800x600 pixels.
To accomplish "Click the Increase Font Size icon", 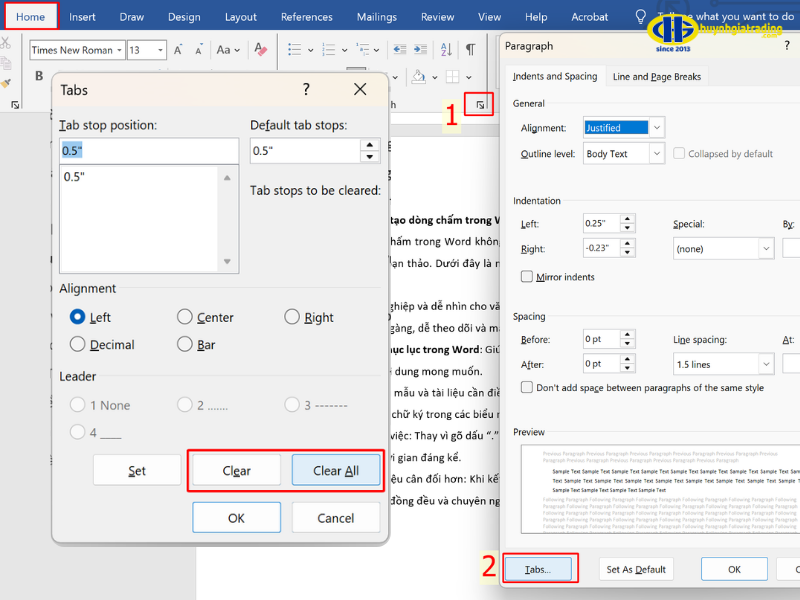I will click(178, 49).
